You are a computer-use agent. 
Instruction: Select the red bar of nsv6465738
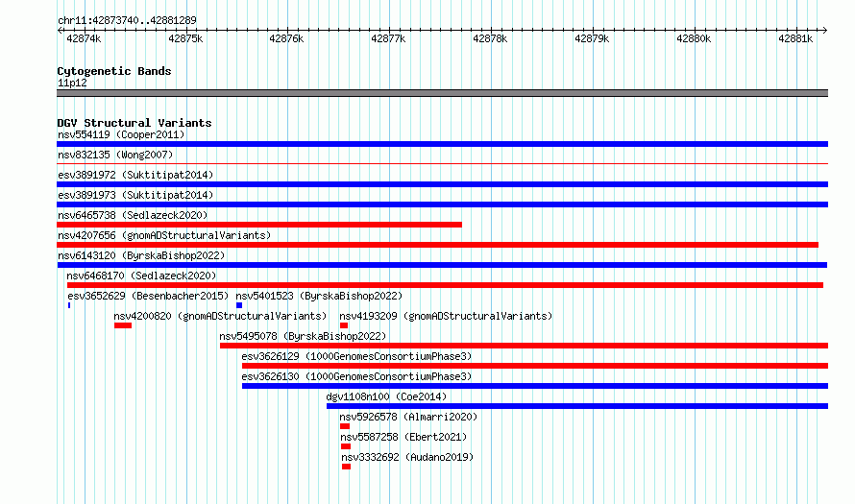259,225
